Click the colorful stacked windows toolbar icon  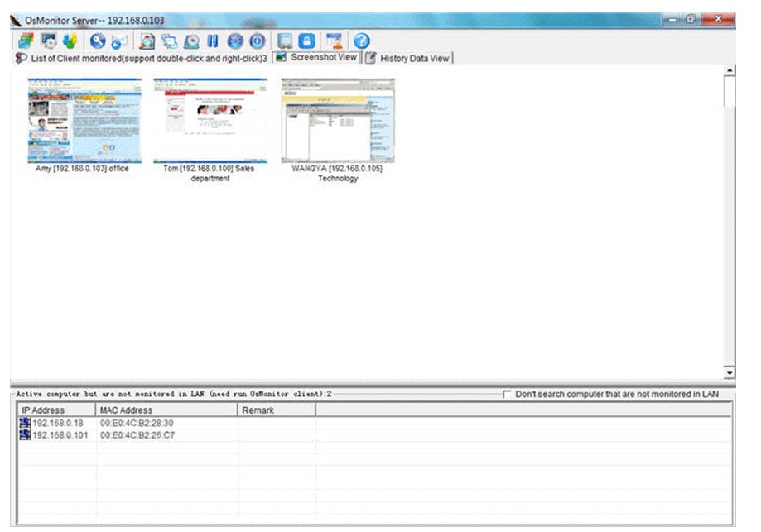tap(25, 41)
